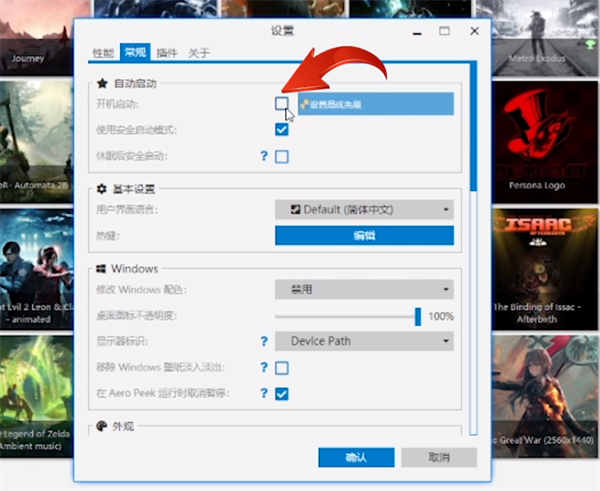Click help icon for Aero Peek option
600x491 pixels.
[x=265, y=394]
